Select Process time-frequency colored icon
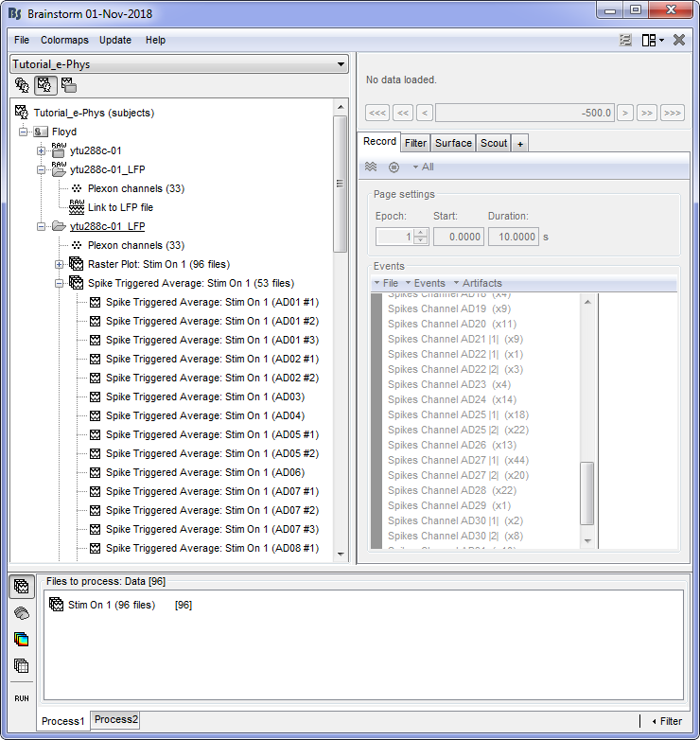 tap(21, 640)
